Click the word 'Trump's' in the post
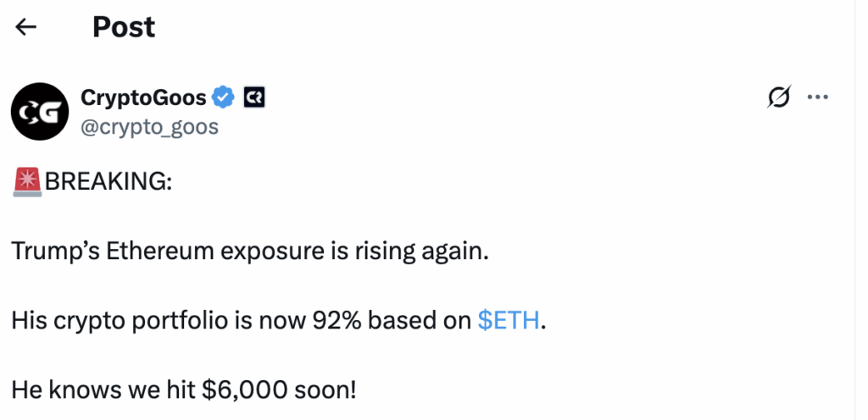This screenshot has width=868, height=420. click(x=55, y=251)
